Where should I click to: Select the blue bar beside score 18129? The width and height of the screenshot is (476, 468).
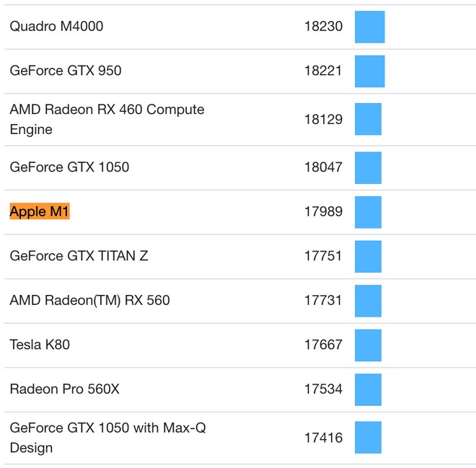pyautogui.click(x=368, y=120)
